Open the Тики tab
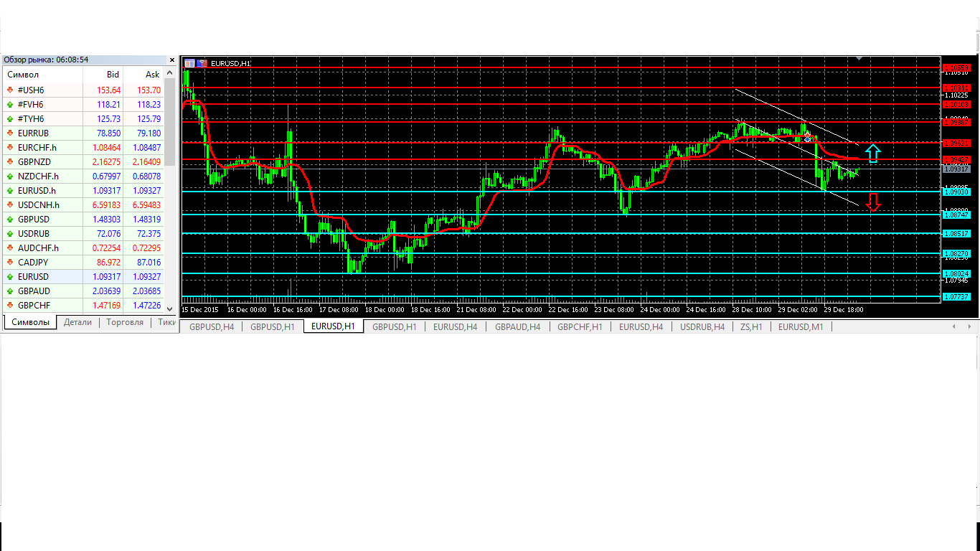980x551 pixels. click(x=166, y=323)
